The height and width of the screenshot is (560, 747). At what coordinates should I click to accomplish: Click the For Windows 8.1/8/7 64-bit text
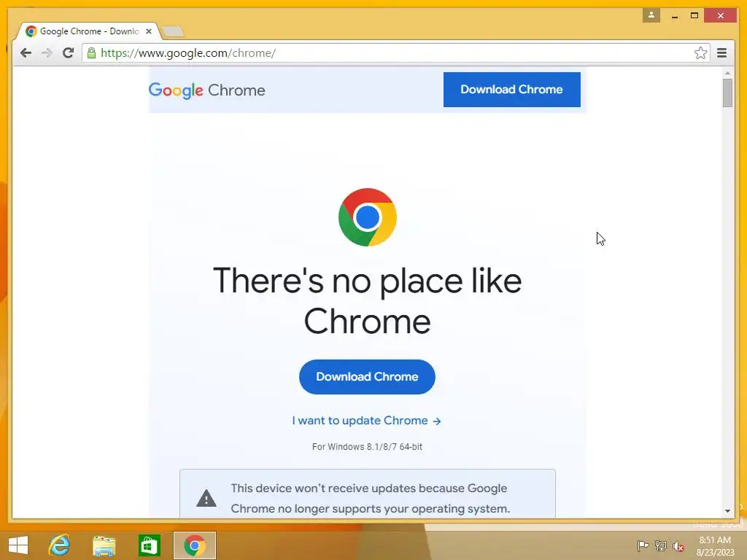tap(367, 447)
